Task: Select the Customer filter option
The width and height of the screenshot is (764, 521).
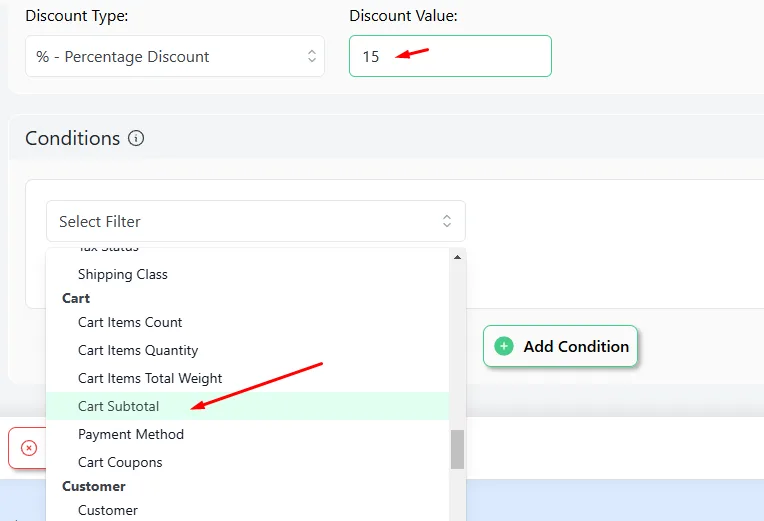Action: click(x=248, y=510)
